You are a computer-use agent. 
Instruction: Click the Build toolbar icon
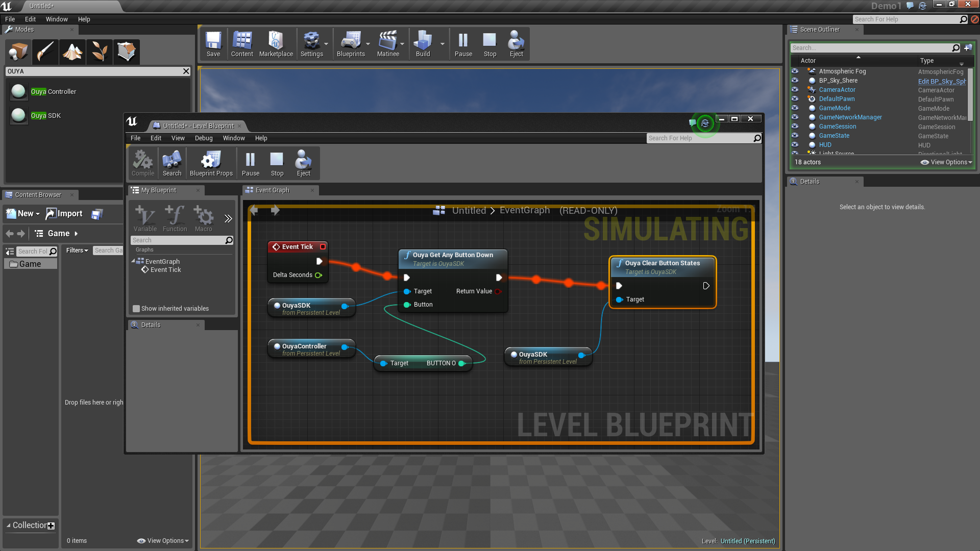click(423, 44)
